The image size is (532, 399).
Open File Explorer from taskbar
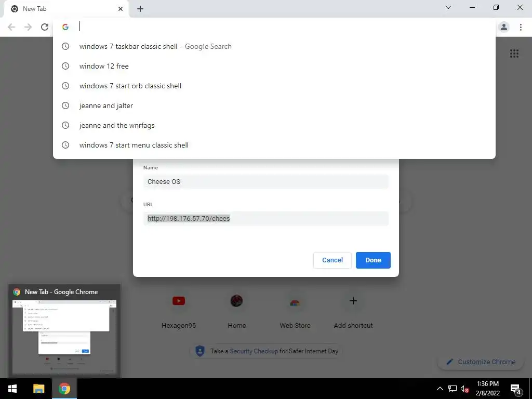point(38,389)
